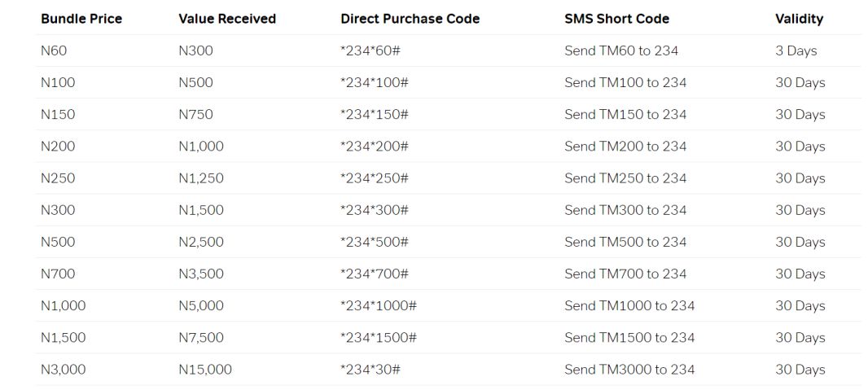Click the *234*30# code cell
The height and width of the screenshot is (390, 868).
(x=370, y=370)
